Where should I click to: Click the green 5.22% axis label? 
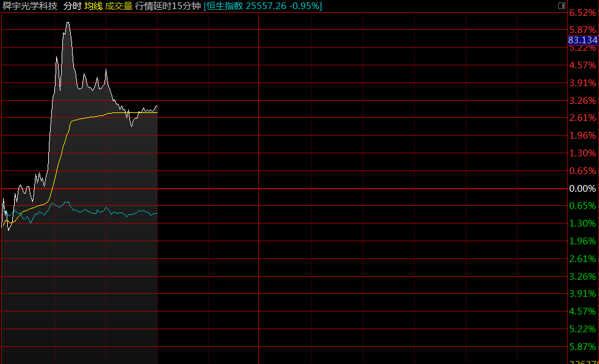pyautogui.click(x=582, y=329)
